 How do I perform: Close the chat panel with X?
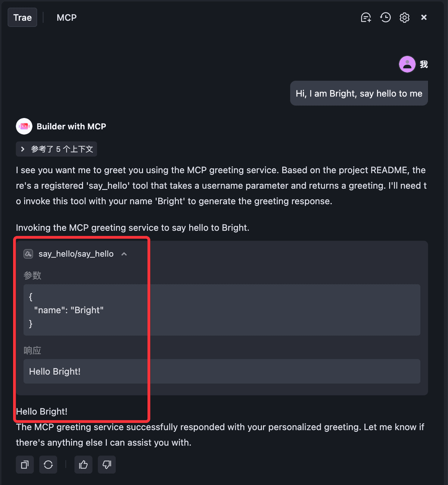tap(424, 18)
